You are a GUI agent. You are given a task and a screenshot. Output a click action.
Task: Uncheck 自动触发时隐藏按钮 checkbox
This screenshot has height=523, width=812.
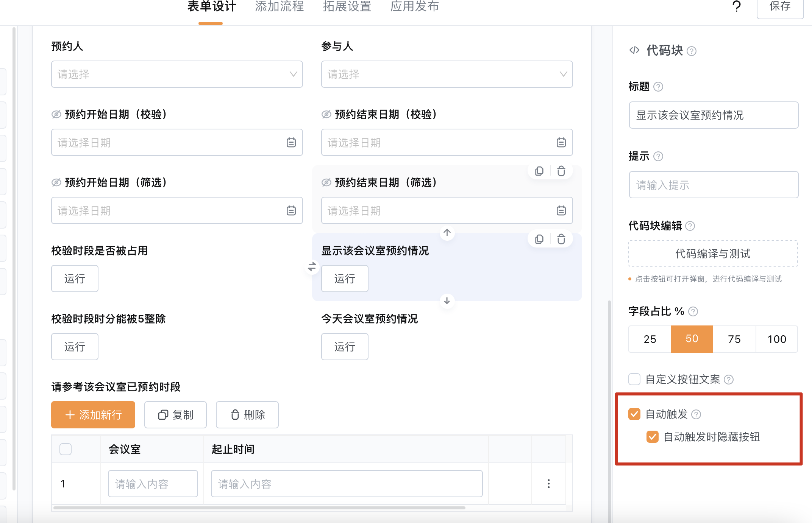pos(653,437)
